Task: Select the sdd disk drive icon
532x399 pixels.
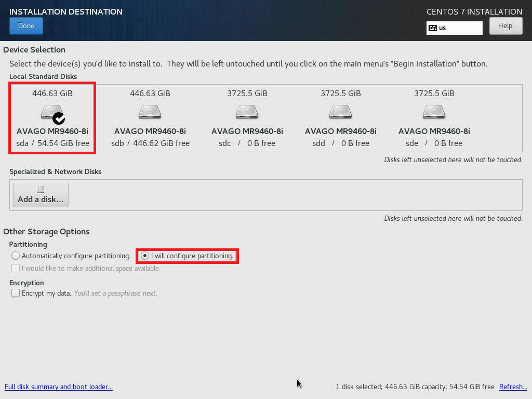Action: point(341,112)
